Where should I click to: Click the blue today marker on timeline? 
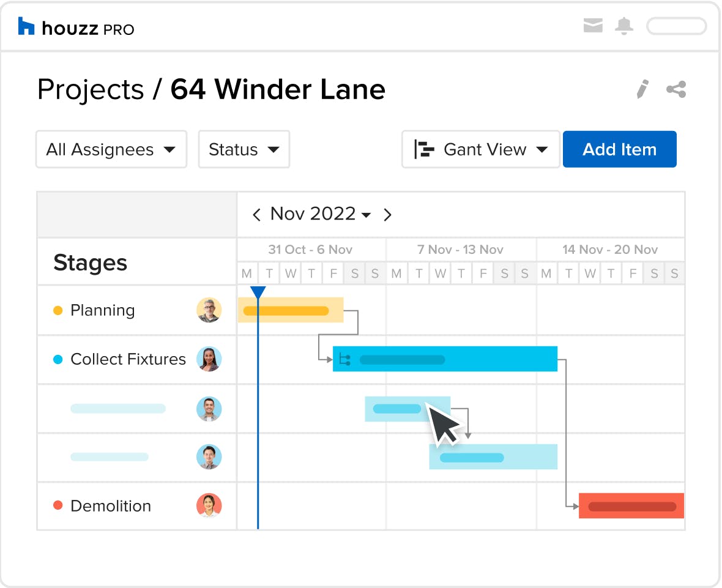258,293
